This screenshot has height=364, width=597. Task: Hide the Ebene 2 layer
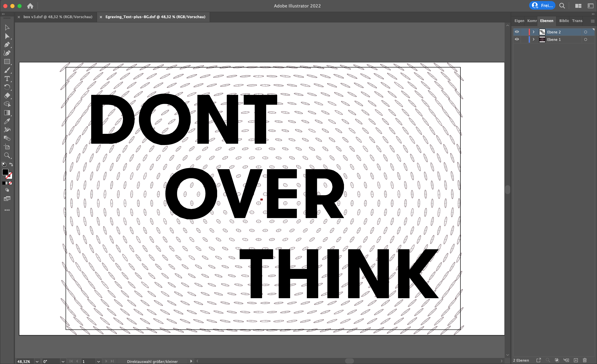pos(517,32)
